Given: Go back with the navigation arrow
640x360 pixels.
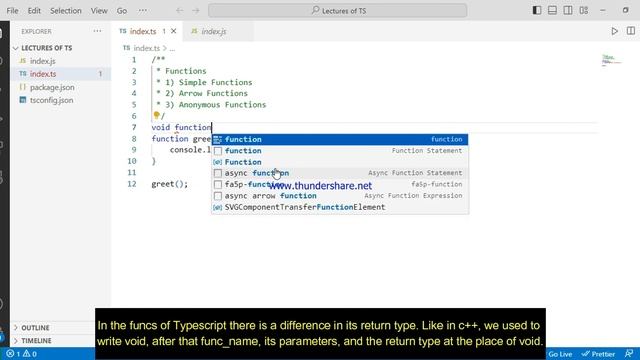Looking at the screenshot, I should (x=180, y=11).
